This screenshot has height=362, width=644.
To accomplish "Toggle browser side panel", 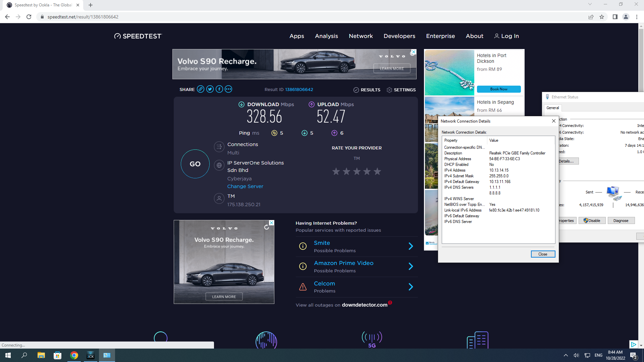I will click(x=615, y=17).
